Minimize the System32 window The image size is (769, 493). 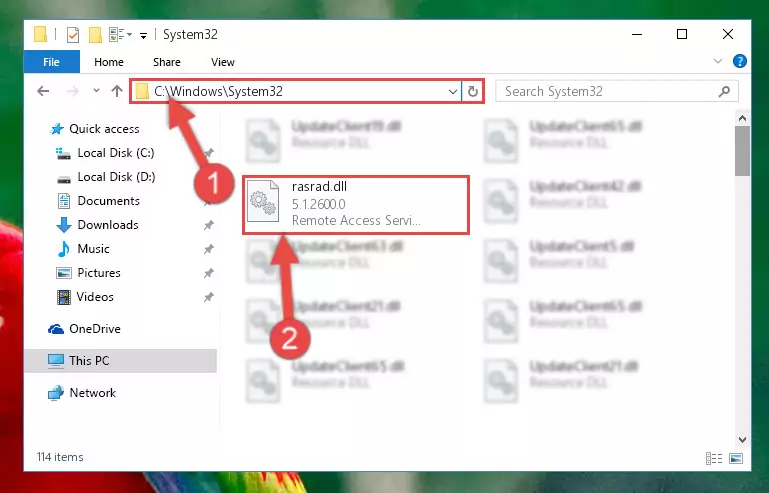pos(637,34)
